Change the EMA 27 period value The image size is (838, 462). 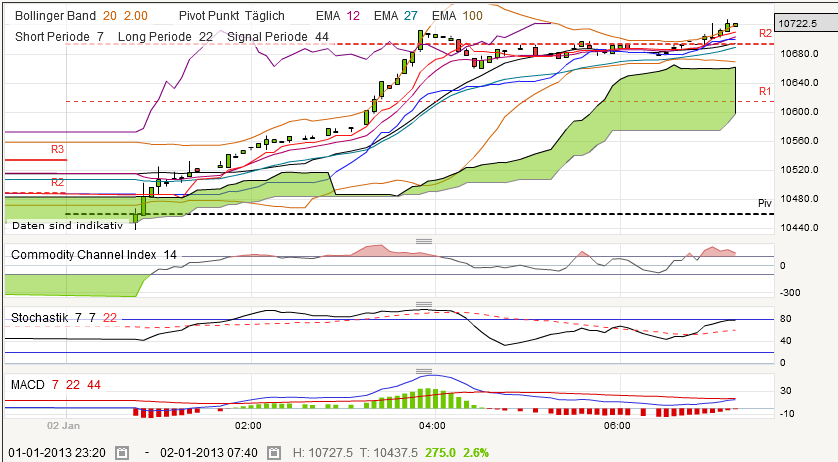[x=409, y=16]
